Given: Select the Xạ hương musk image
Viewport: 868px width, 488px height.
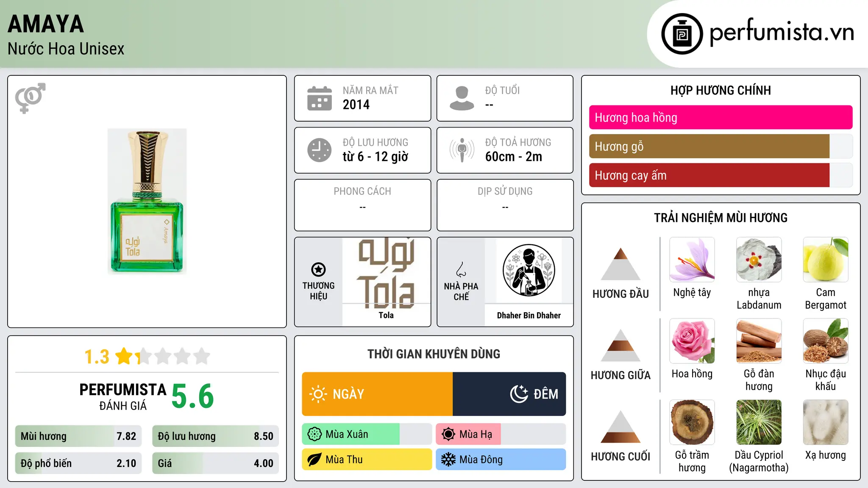Looking at the screenshot, I should click(826, 422).
